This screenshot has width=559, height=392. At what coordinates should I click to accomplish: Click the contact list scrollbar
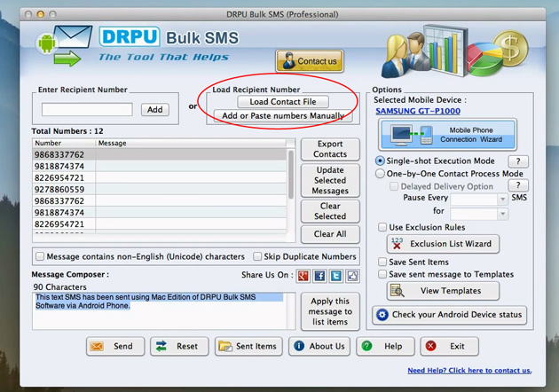point(291,175)
